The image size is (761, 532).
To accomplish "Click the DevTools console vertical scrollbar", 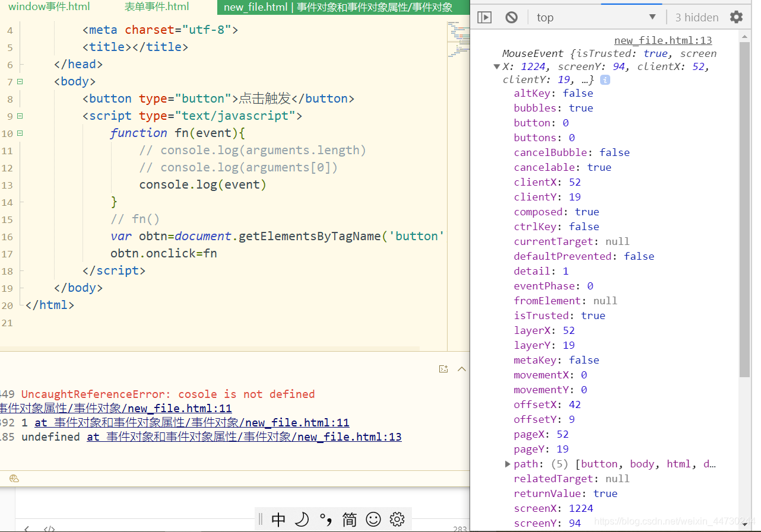I will tap(744, 209).
